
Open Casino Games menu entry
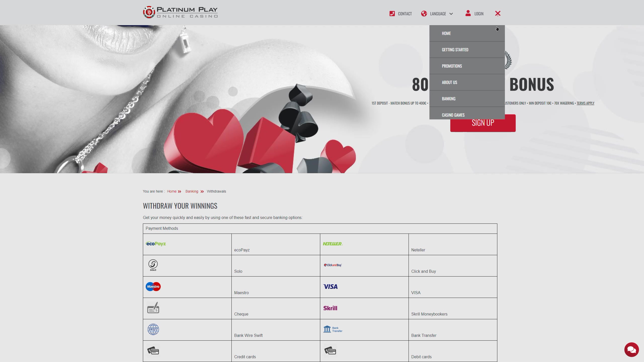453,115
